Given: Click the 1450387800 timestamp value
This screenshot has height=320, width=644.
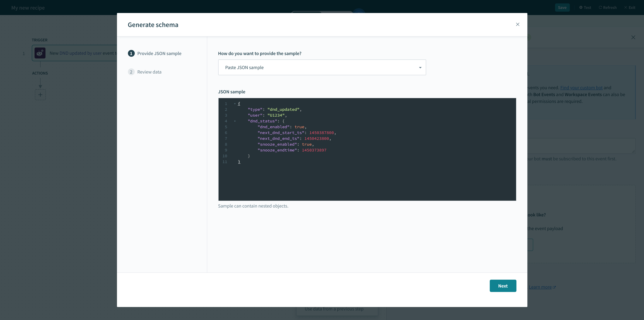Looking at the screenshot, I should [321, 132].
